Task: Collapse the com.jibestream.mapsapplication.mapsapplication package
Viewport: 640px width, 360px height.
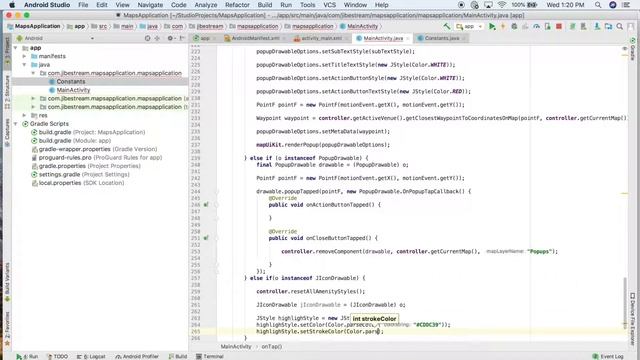Action: 33,73
